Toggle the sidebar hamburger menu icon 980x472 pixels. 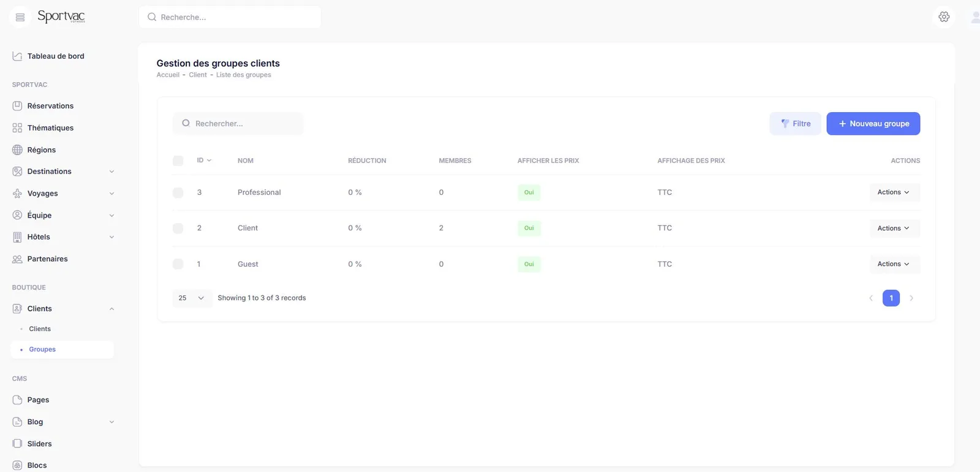[x=20, y=17]
